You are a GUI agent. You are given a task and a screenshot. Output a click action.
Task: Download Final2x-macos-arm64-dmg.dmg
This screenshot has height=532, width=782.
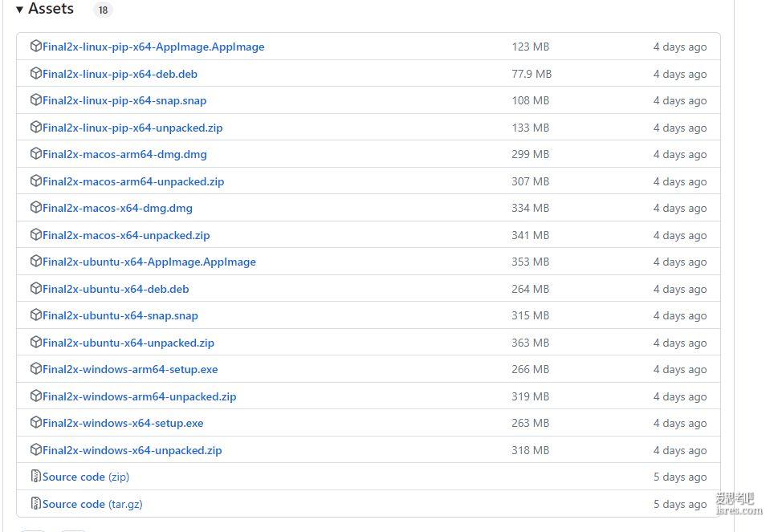pos(124,155)
